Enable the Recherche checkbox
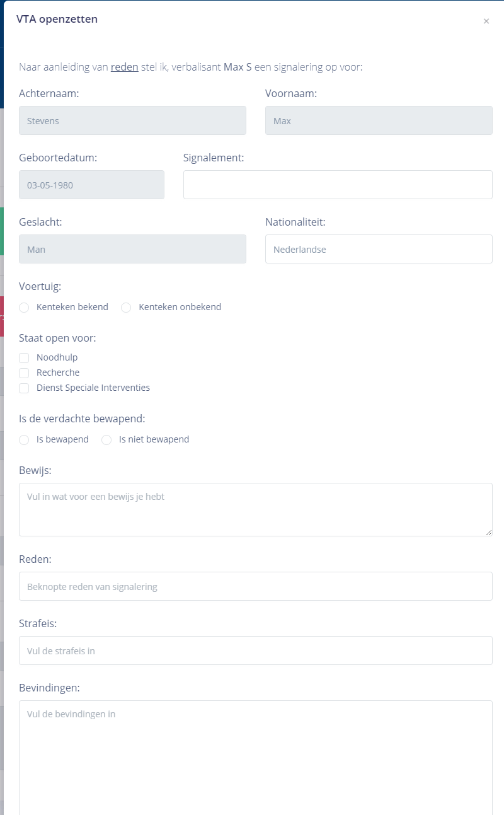Viewport: 504px width, 815px height. coord(25,373)
